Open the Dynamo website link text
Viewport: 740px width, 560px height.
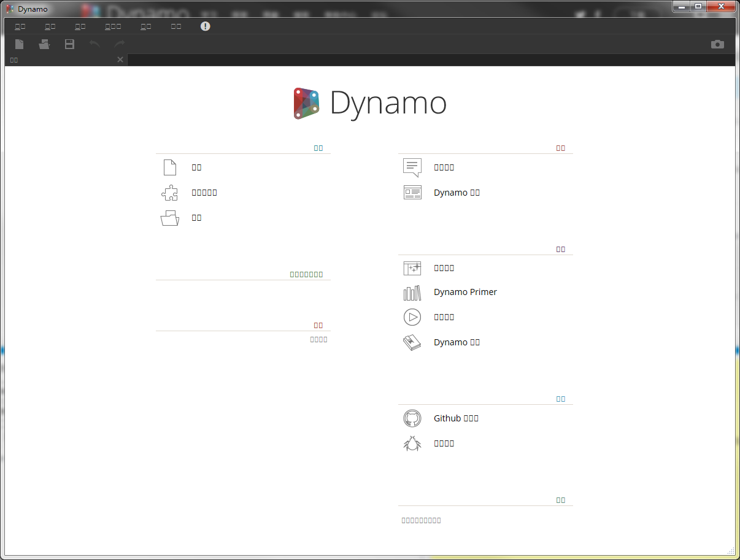(x=457, y=193)
